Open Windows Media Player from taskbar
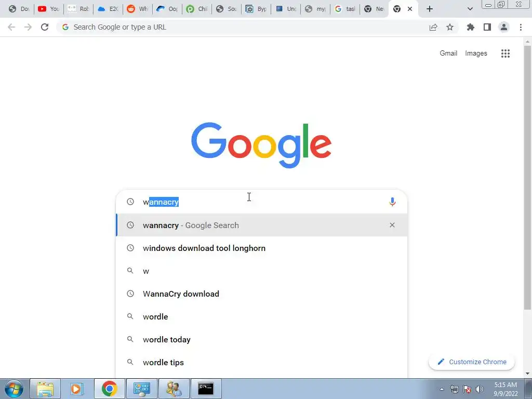Viewport: 532px width, 399px height. pos(77,389)
